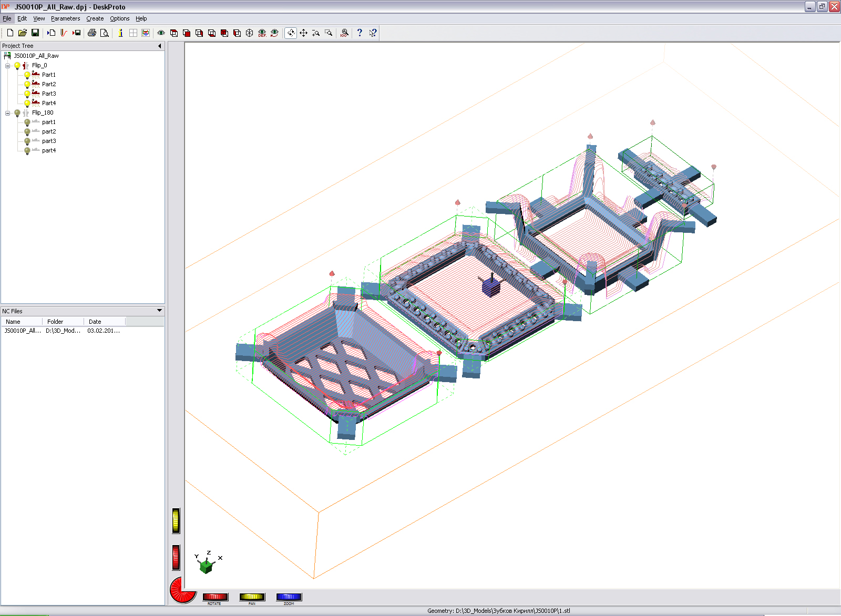Click the yellow Geometry Information icon

(120, 33)
